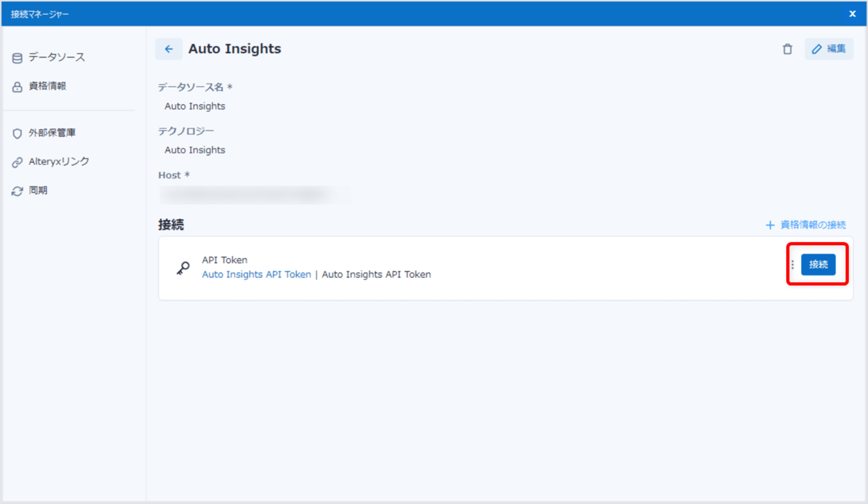Screen dimensions: 868x504
Task: Open the データソース sidebar section
Action: [56, 57]
